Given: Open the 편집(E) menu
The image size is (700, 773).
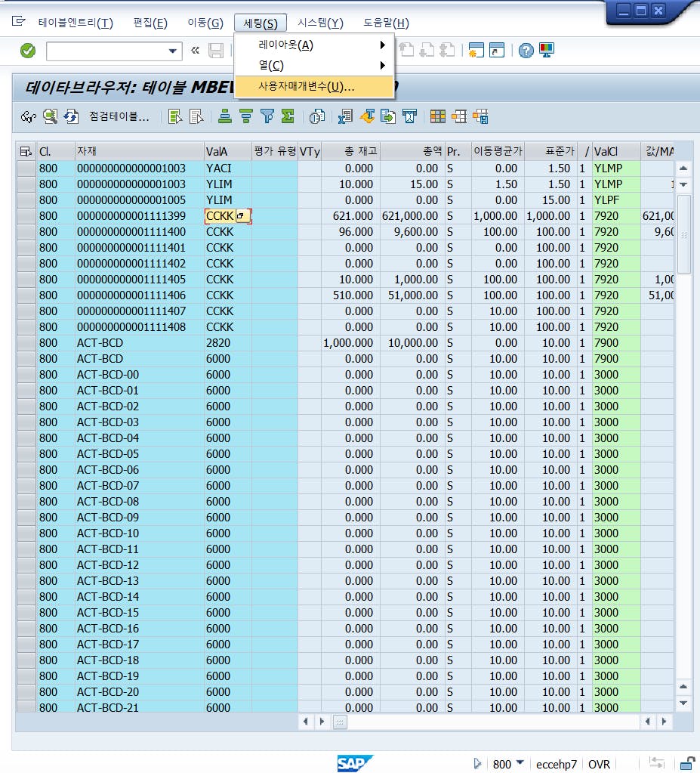Looking at the screenshot, I should coord(150,23).
